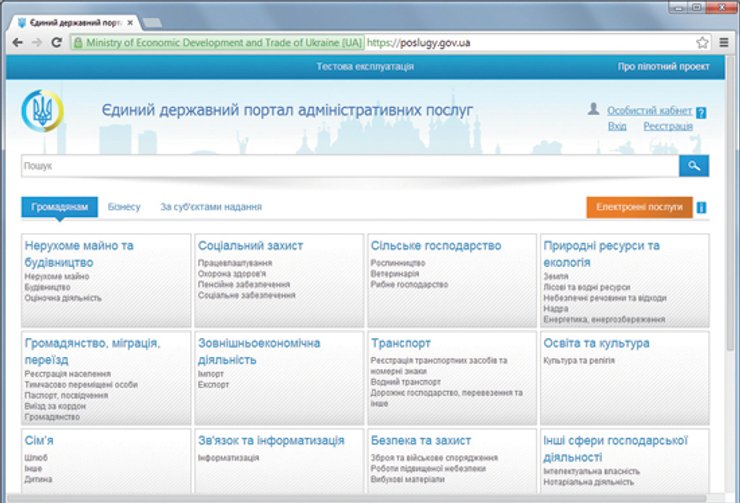Click the Ukraine trident portal logo
Screen dimensions: 740x503
point(41,110)
